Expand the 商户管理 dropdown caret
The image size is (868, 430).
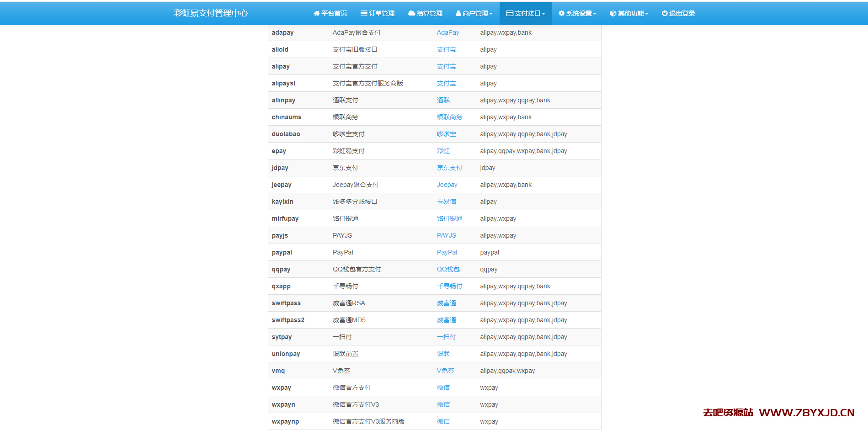(x=491, y=14)
